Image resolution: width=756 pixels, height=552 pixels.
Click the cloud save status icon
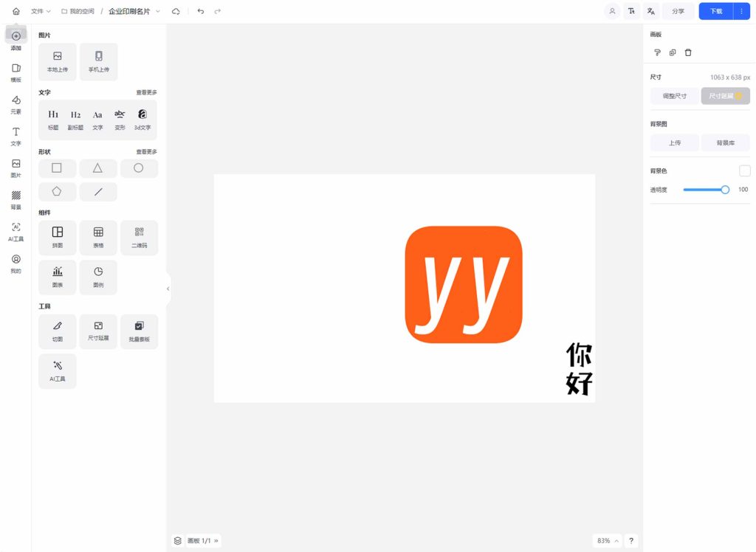point(176,11)
